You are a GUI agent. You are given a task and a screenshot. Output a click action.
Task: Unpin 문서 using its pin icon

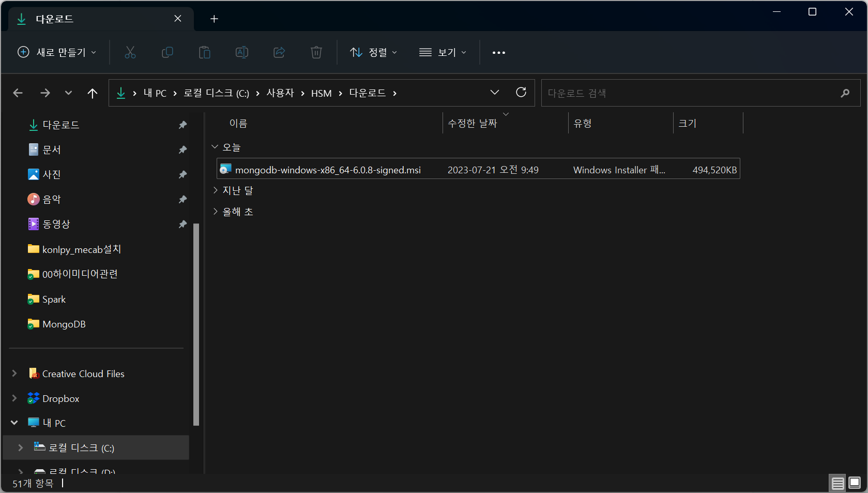coord(182,150)
